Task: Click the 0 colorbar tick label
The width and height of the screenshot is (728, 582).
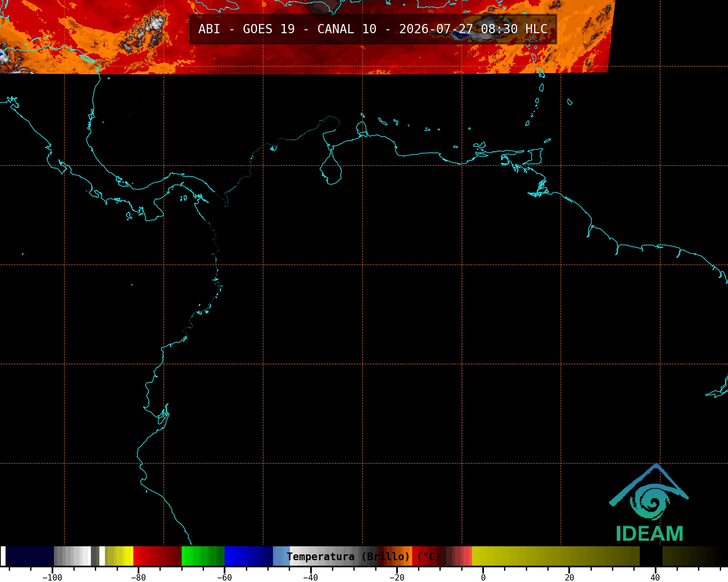Action: click(x=483, y=578)
